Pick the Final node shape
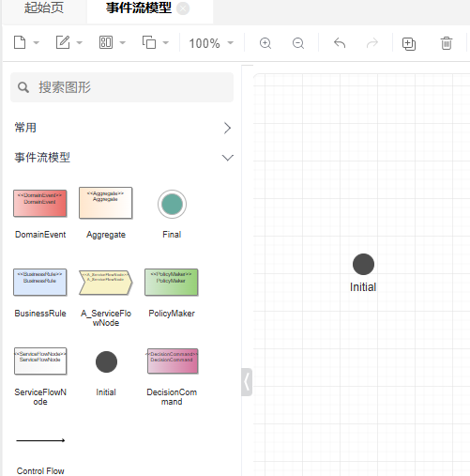This screenshot has width=470, height=476. (172, 204)
